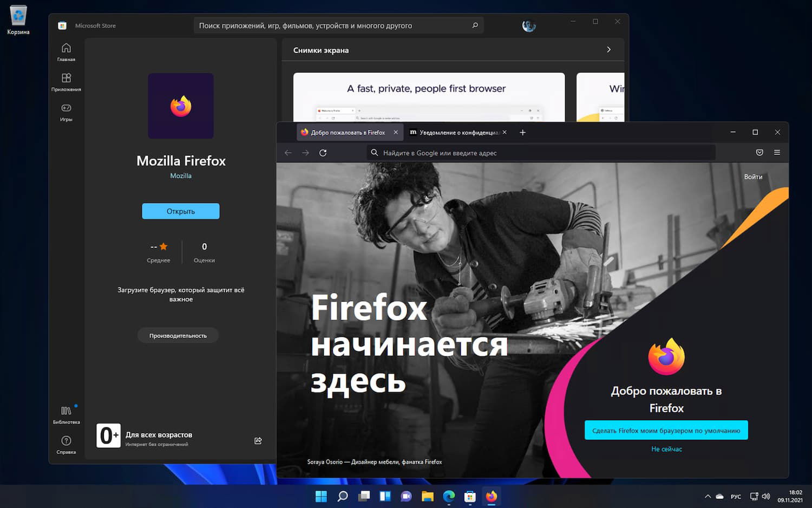Open volume control tray icon
Viewport: 812px width, 508px height.
pyautogui.click(x=765, y=496)
